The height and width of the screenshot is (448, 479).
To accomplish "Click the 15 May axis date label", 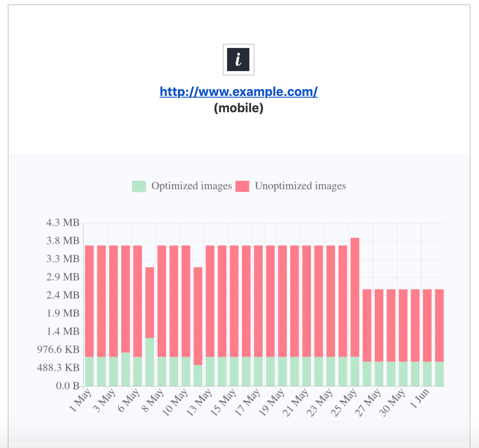I will click(224, 402).
